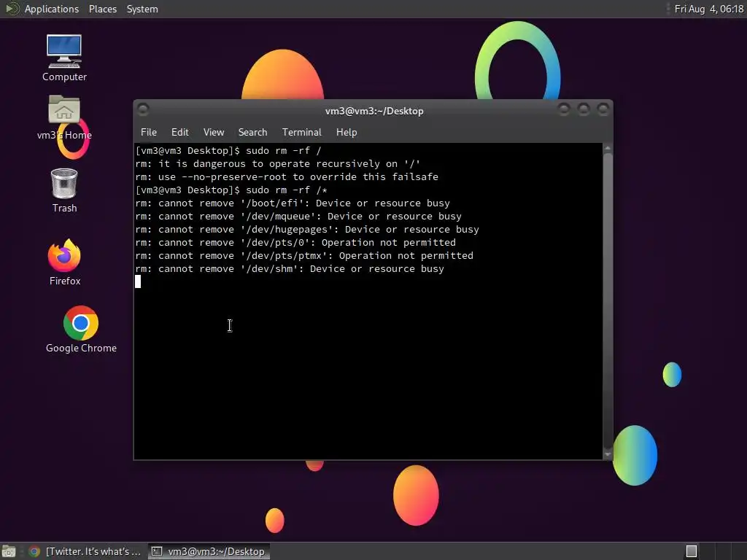This screenshot has height=560, width=747.
Task: Minimize the terminal window
Action: [x=564, y=109]
